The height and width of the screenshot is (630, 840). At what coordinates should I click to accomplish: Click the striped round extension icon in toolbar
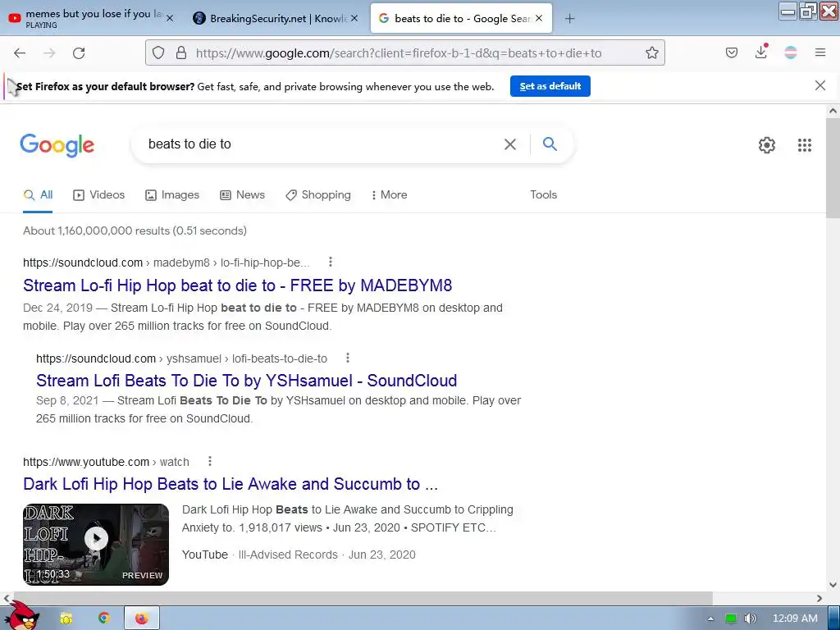point(791,52)
